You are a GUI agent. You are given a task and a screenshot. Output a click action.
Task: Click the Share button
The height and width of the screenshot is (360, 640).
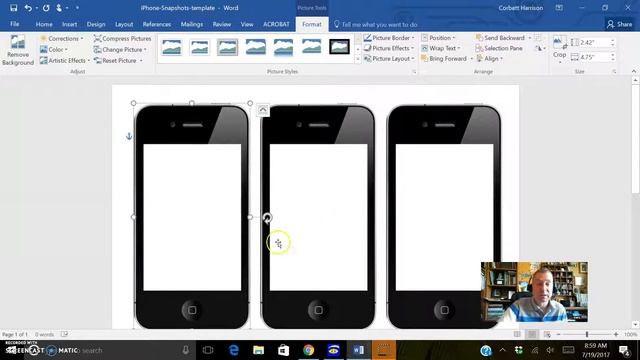click(619, 24)
